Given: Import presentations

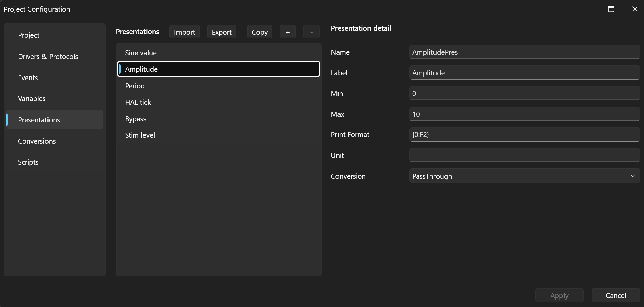Looking at the screenshot, I should pos(185,32).
